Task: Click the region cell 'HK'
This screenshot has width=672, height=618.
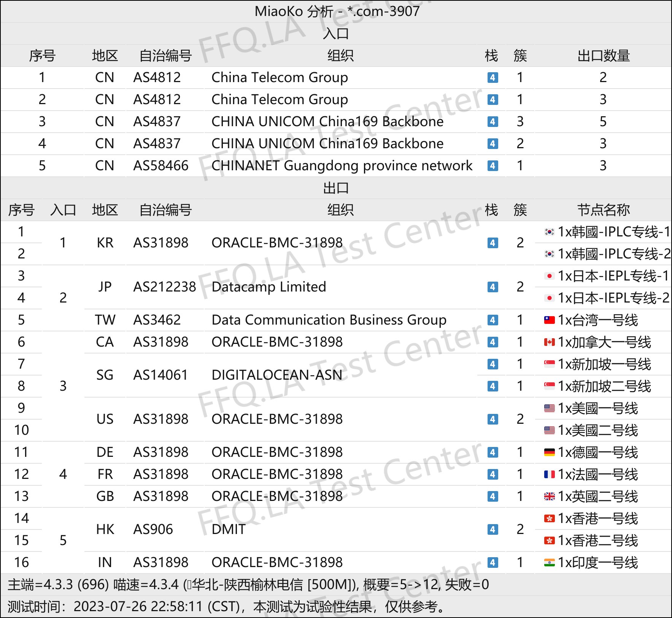Action: tap(105, 529)
